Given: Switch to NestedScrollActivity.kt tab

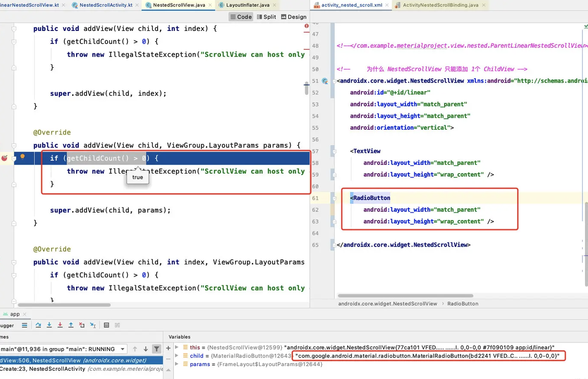Looking at the screenshot, I should click(105, 5).
